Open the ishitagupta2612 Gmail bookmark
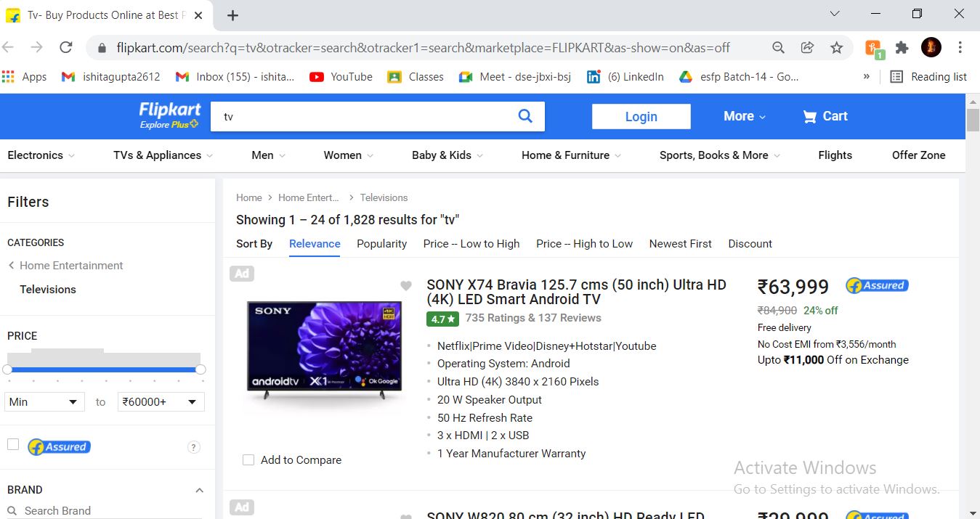 (111, 77)
